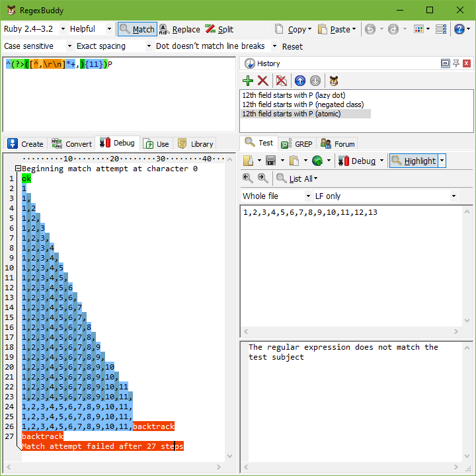Image resolution: width=476 pixels, height=476 pixels.
Task: Switch to Match mode
Action: 138,29
